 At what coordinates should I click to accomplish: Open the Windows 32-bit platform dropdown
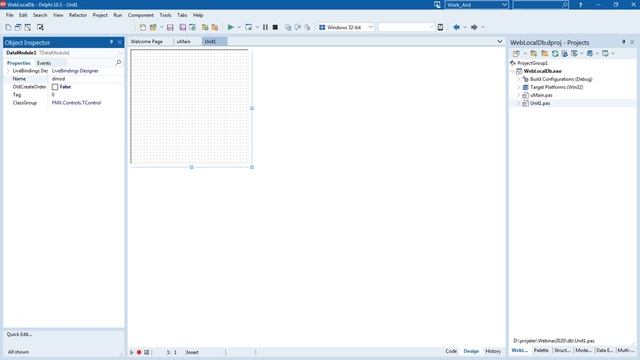tap(371, 27)
